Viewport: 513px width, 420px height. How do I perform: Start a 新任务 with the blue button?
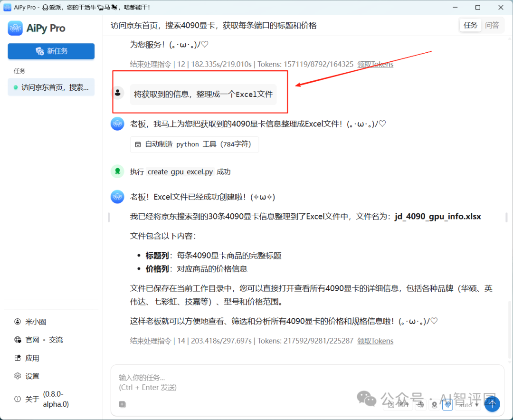click(x=51, y=51)
